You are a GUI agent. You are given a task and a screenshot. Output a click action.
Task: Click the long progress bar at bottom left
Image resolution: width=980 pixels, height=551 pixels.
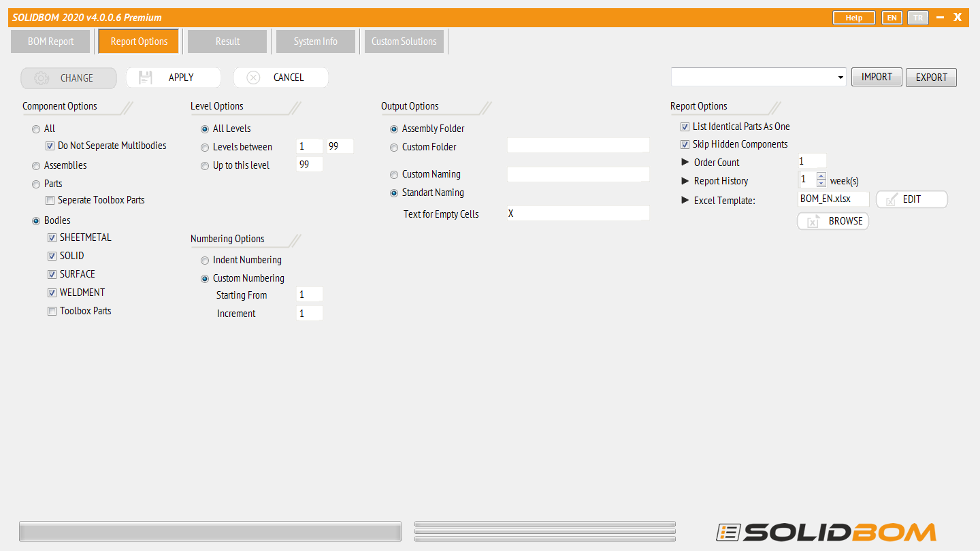point(210,531)
